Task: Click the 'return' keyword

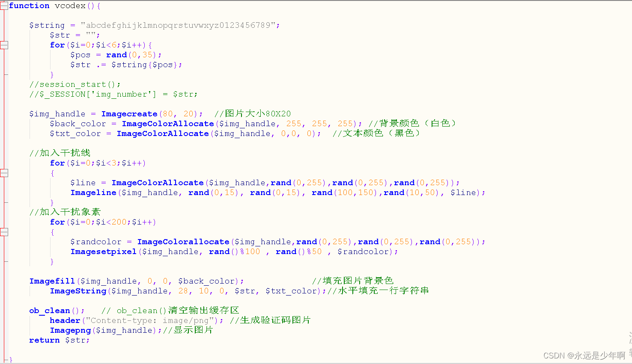Action: (x=45, y=340)
